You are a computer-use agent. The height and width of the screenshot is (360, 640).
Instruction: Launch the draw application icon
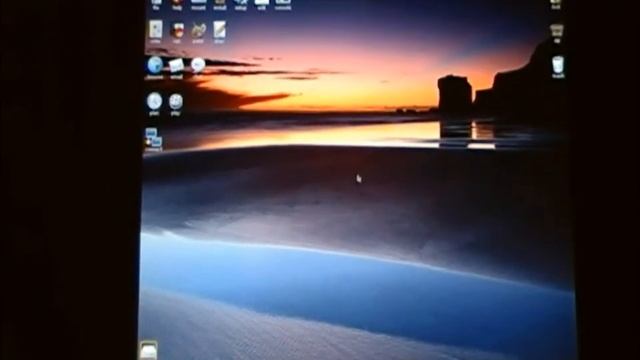(x=219, y=32)
